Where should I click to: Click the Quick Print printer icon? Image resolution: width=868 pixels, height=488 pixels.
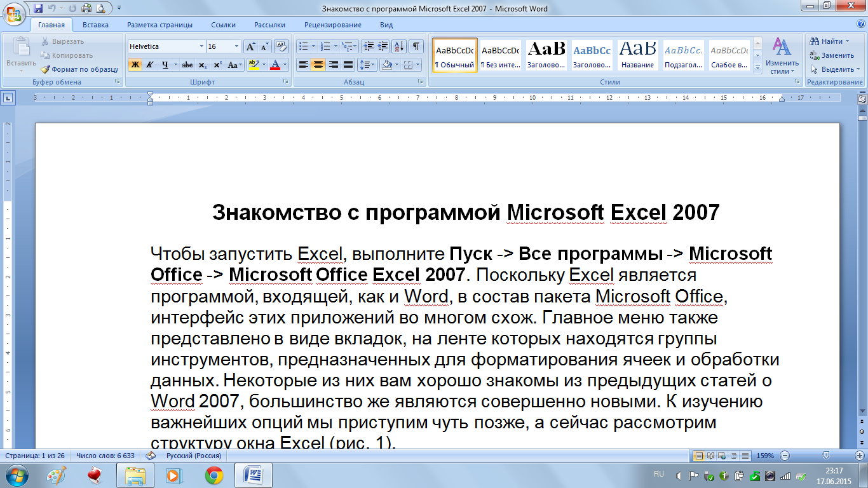(x=86, y=8)
